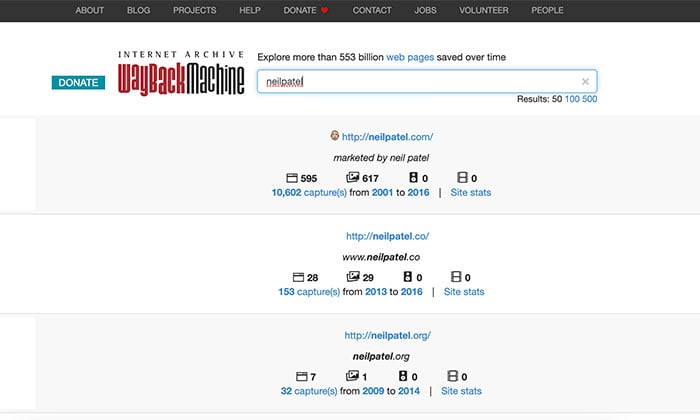This screenshot has height=420, width=700.
Task: Click the Wayback Machine logo
Action: pyautogui.click(x=181, y=73)
